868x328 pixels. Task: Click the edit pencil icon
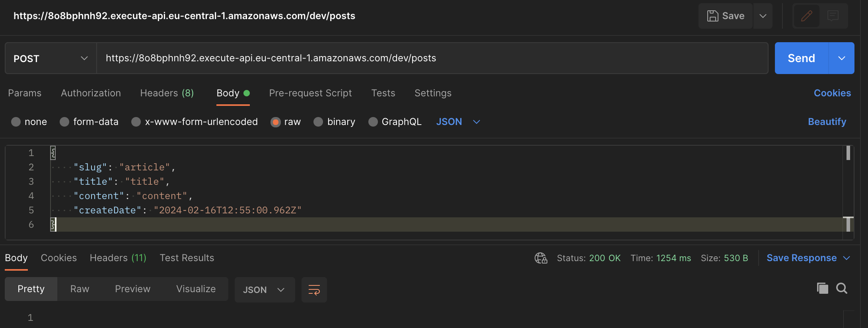(806, 16)
